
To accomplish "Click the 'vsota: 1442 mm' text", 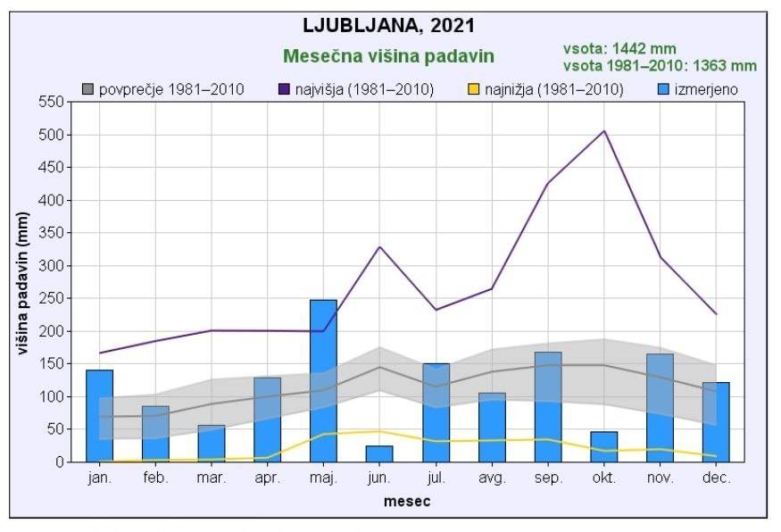I will coord(619,49).
